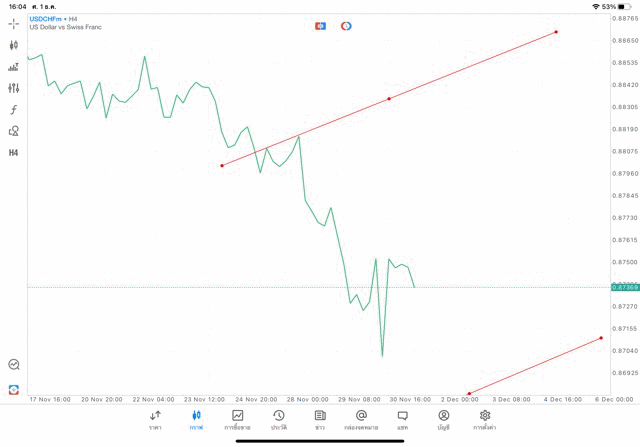Select the upper red trendline middle point
This screenshot has width=640, height=447.
point(389,98)
